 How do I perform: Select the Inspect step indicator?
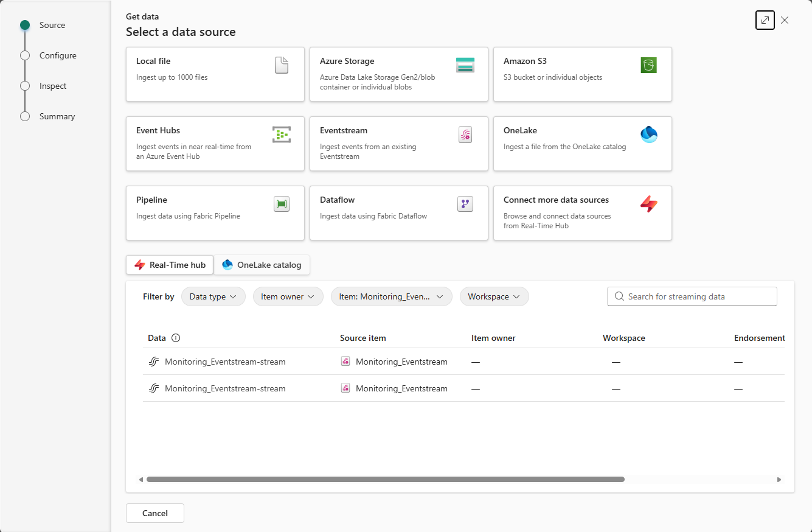click(25, 86)
